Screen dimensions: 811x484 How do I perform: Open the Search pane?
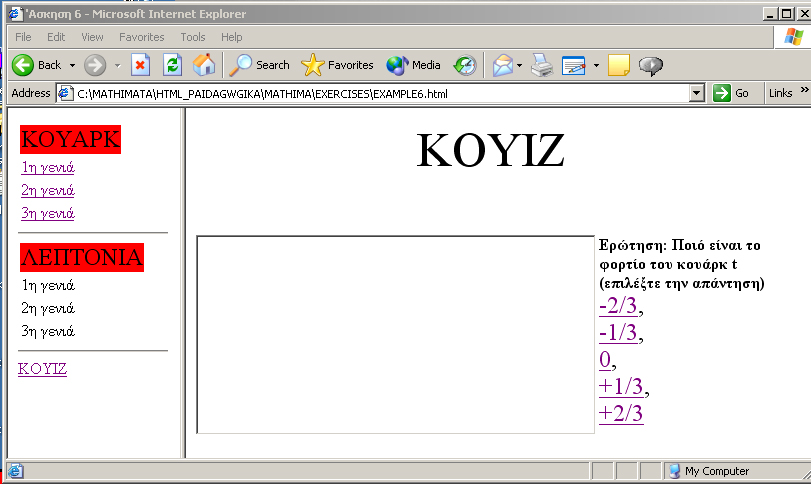[x=260, y=65]
